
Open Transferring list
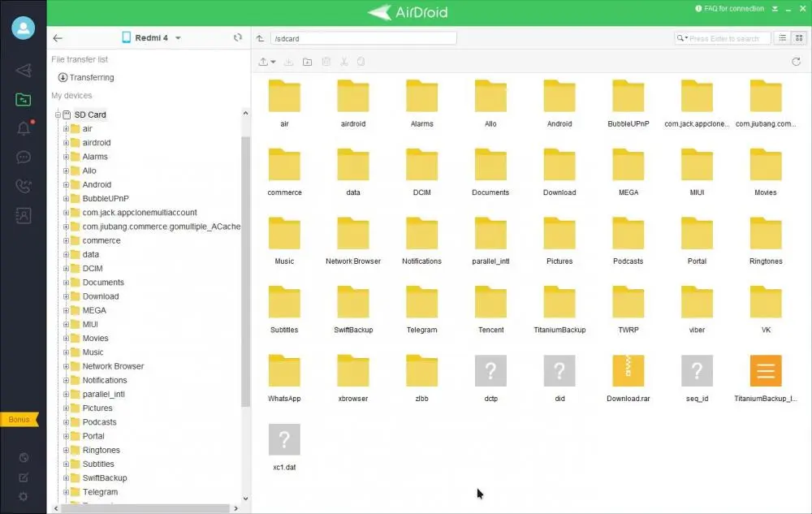86,77
